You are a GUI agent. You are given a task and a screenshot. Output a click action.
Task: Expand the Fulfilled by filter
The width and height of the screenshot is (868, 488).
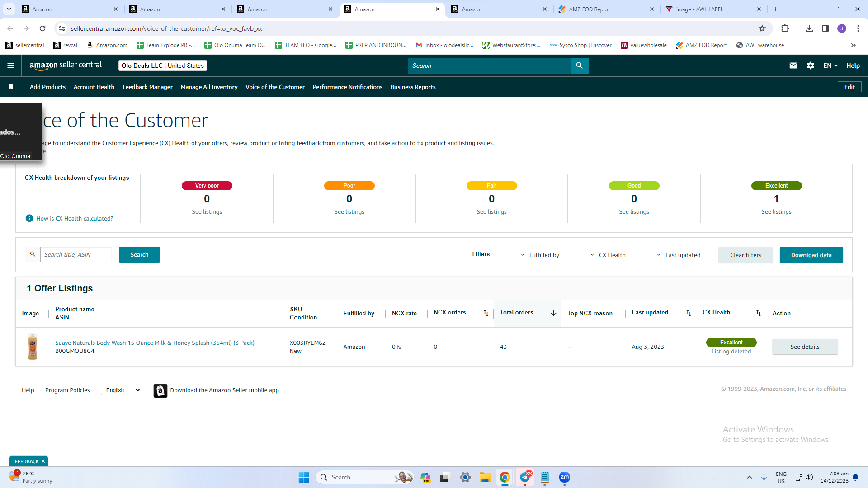click(540, 255)
